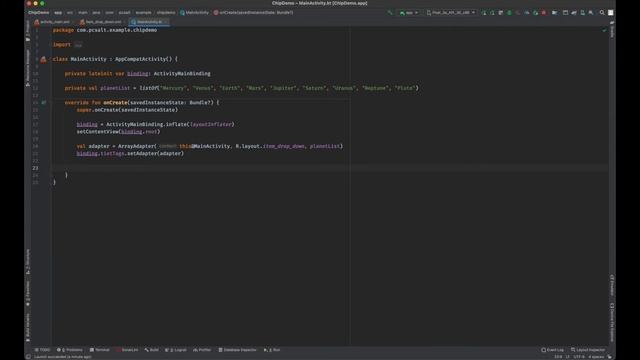
Task: Click 'ArrayAdapter' in the adapter line
Action: click(136, 146)
